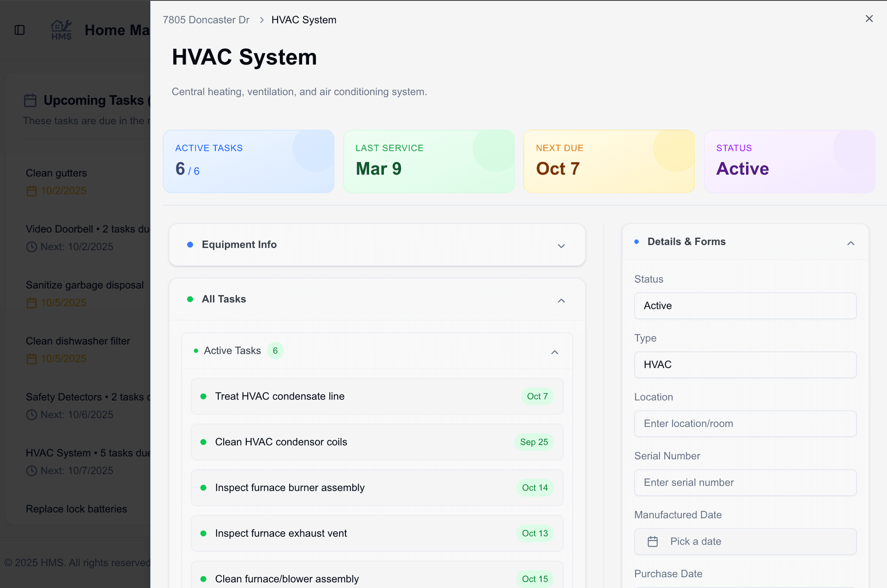Collapse the All Tasks section
This screenshot has width=887, height=588.
point(561,300)
